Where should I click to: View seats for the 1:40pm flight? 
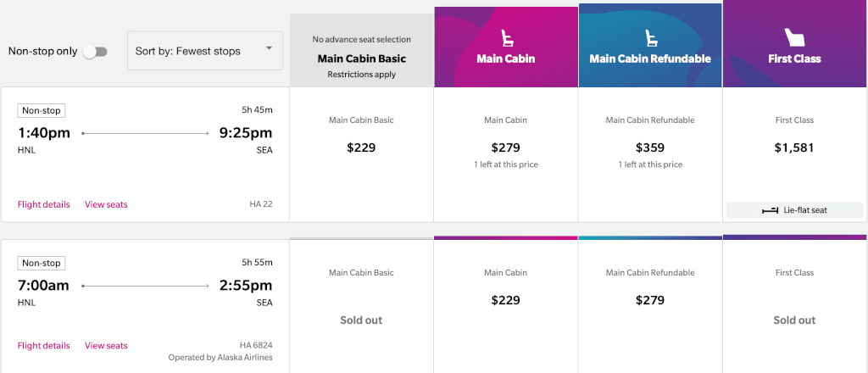coord(106,204)
